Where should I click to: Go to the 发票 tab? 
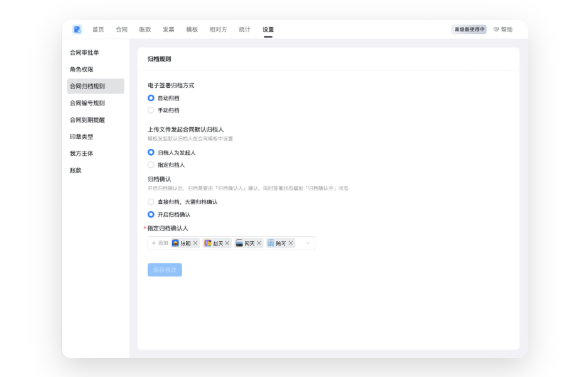pyautogui.click(x=168, y=30)
